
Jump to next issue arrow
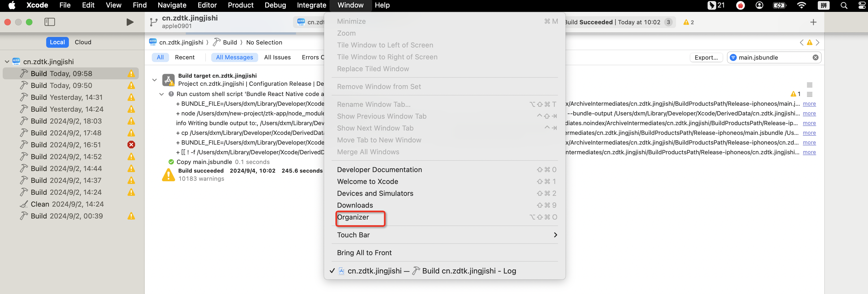817,42
